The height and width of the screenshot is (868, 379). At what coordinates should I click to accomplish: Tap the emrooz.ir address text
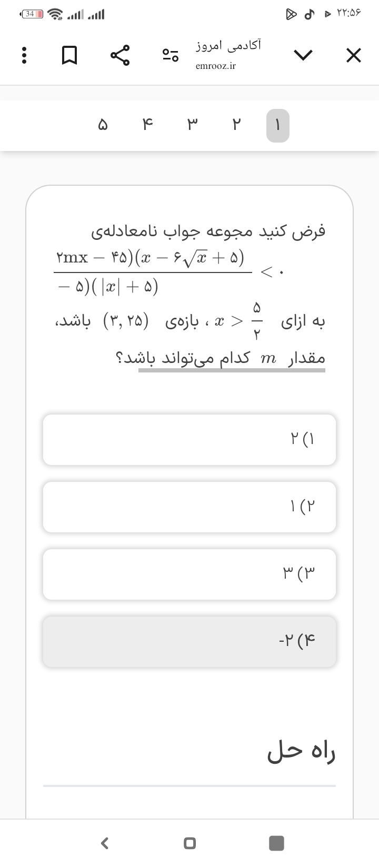216,66
